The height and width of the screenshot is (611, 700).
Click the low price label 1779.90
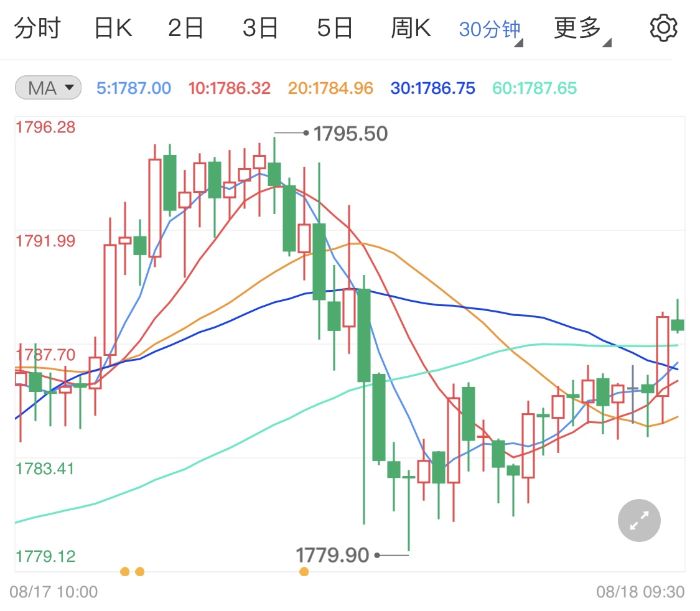333,555
